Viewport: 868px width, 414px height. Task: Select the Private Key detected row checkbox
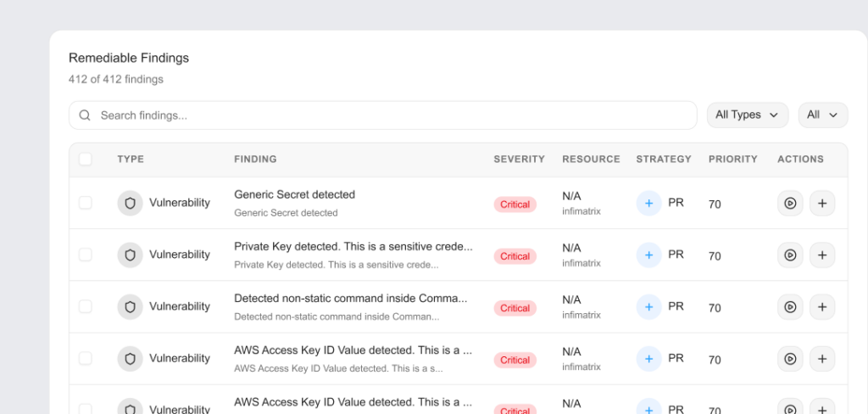[x=86, y=255]
